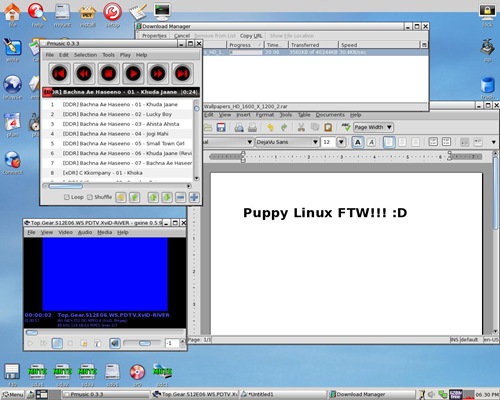The height and width of the screenshot is (400, 500).
Task: Toggle italic formatting in word processor
Action: (x=371, y=142)
